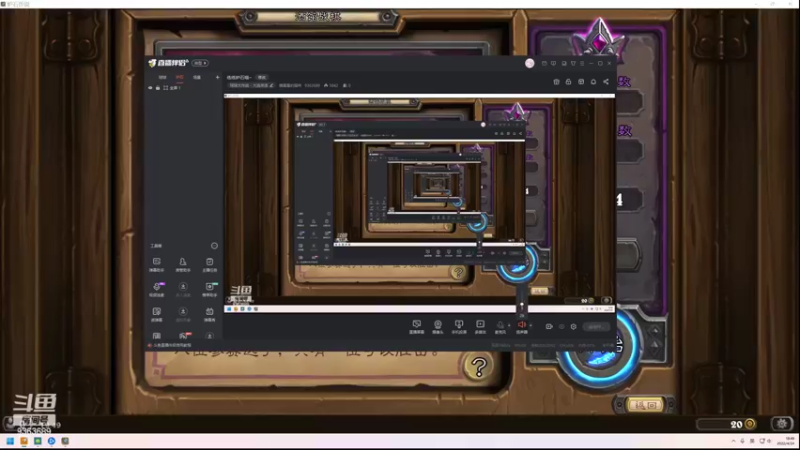Click the red status notice at the companion bottom
The width and height of the screenshot is (800, 450).
click(170, 345)
